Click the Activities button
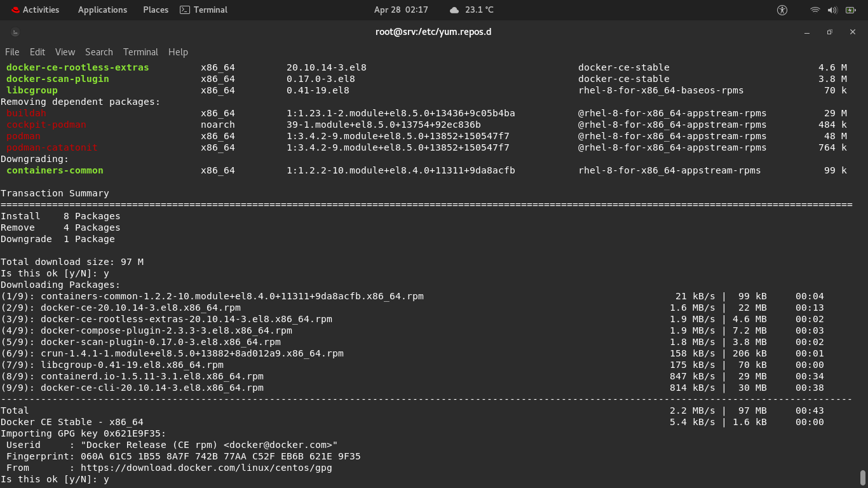Screen dimensions: 868x488 point(34,10)
